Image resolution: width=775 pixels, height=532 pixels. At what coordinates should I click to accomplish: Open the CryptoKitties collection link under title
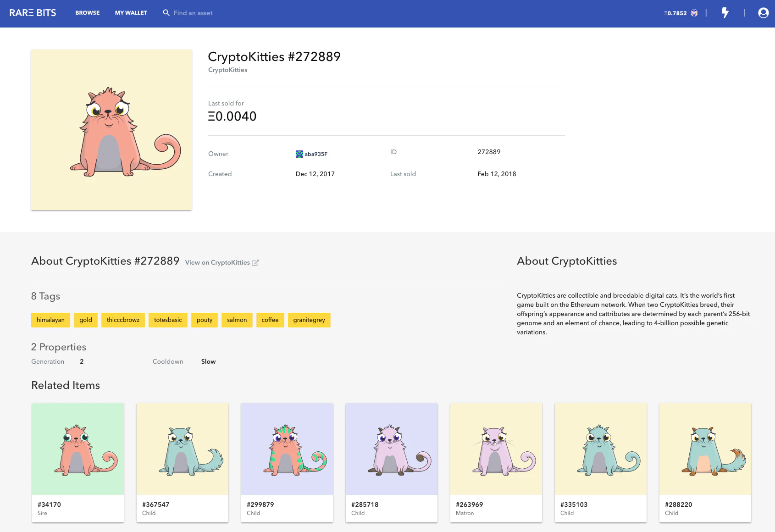(227, 70)
